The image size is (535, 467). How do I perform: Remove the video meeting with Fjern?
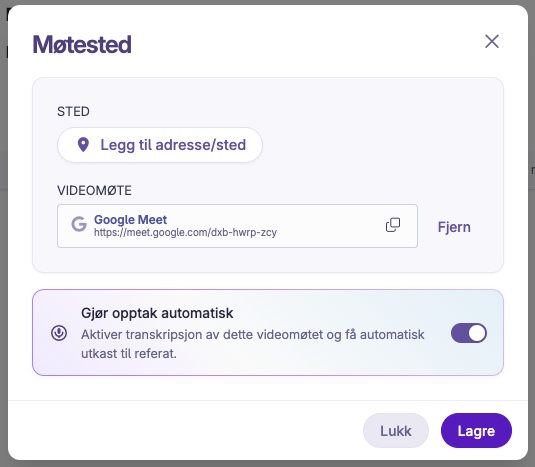[x=454, y=227]
